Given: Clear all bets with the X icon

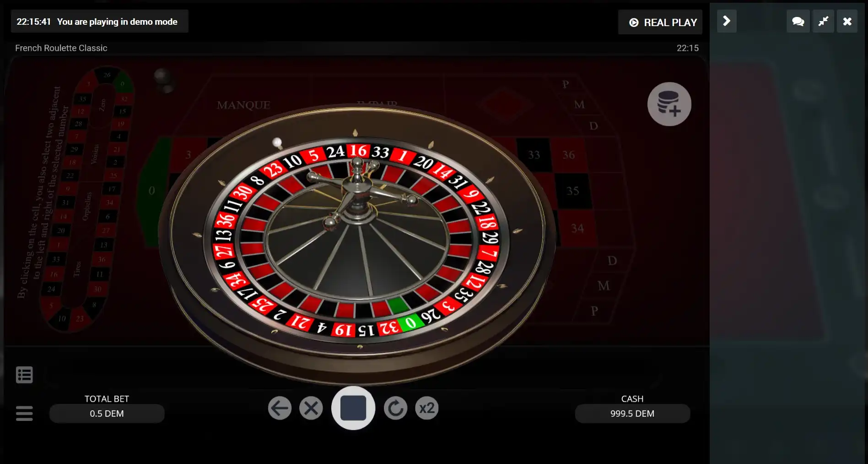Looking at the screenshot, I should (311, 408).
